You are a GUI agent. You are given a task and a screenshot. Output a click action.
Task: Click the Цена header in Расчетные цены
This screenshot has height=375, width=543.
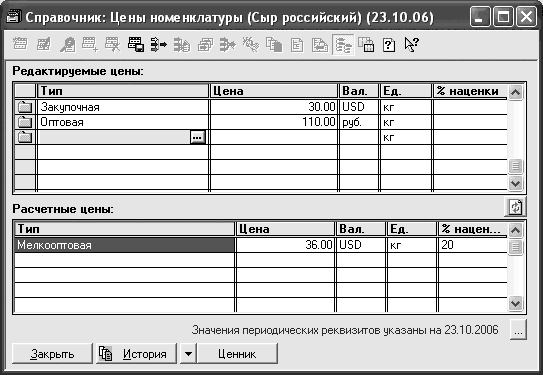[285, 229]
